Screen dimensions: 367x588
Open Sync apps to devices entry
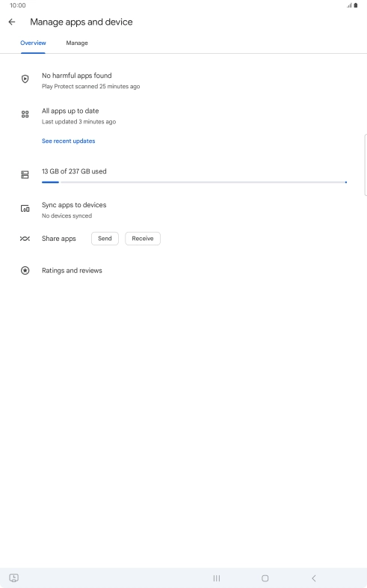(x=184, y=210)
